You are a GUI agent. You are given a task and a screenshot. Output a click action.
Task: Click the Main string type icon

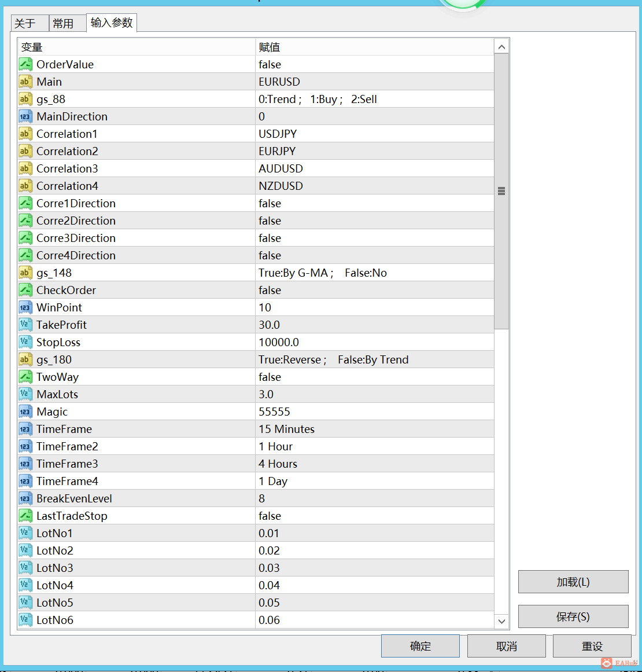click(x=25, y=82)
